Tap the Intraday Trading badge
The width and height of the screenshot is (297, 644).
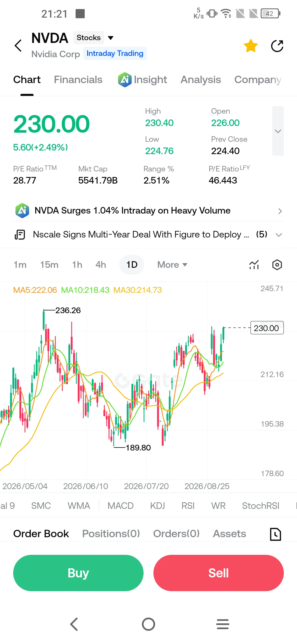115,53
